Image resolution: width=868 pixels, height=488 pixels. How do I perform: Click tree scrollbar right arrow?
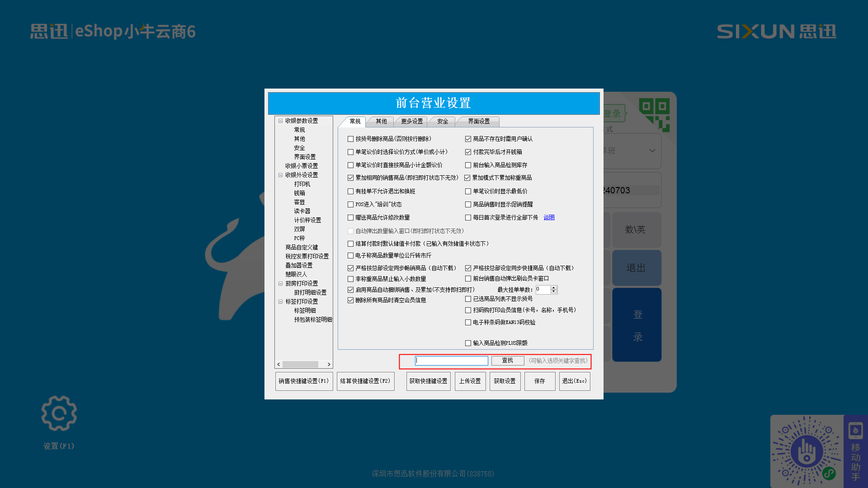329,364
